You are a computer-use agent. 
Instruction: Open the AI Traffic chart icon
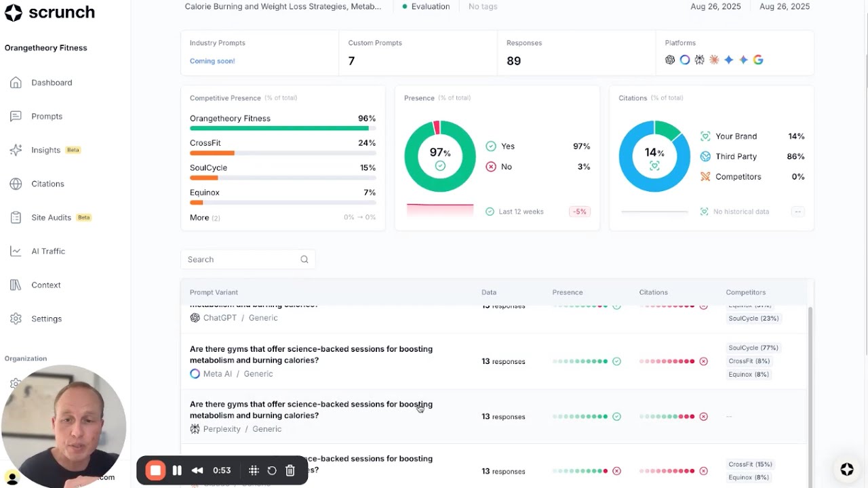16,251
